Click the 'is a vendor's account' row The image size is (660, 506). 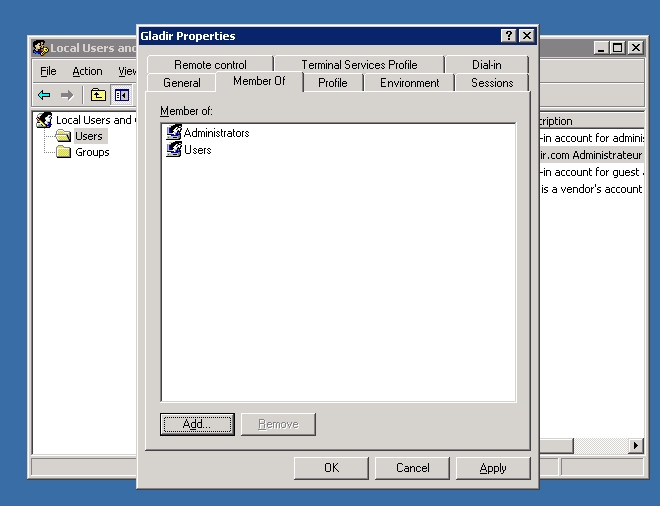coord(592,189)
